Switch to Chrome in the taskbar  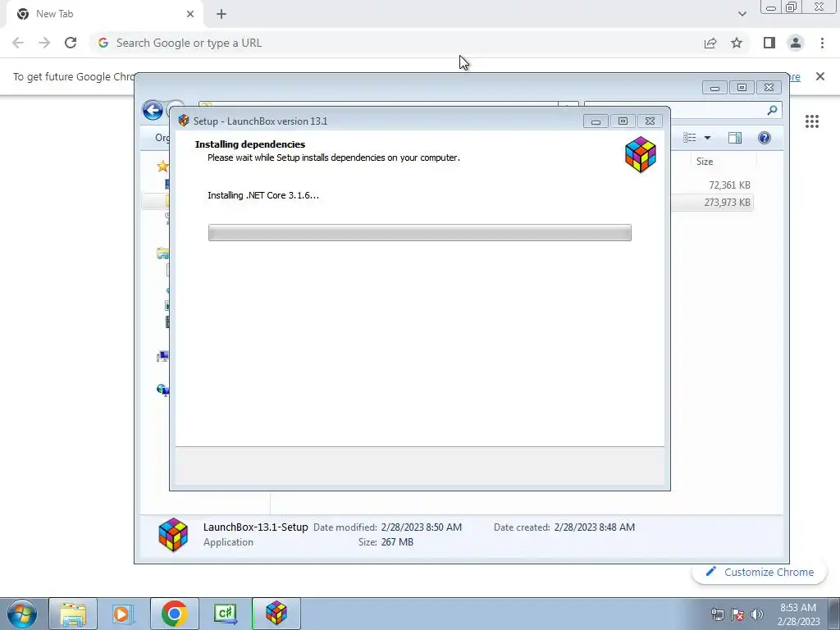click(174, 614)
